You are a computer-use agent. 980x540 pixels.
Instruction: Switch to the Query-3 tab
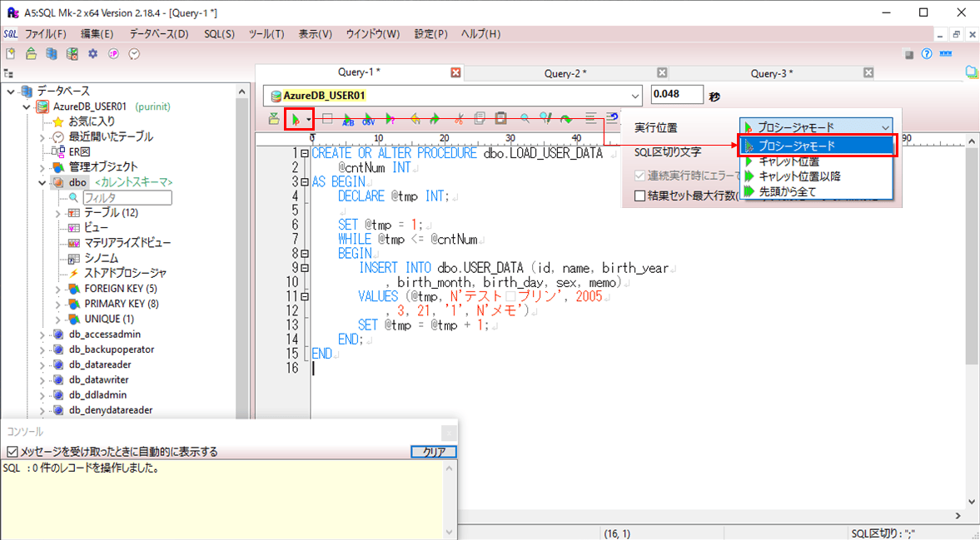point(772,73)
